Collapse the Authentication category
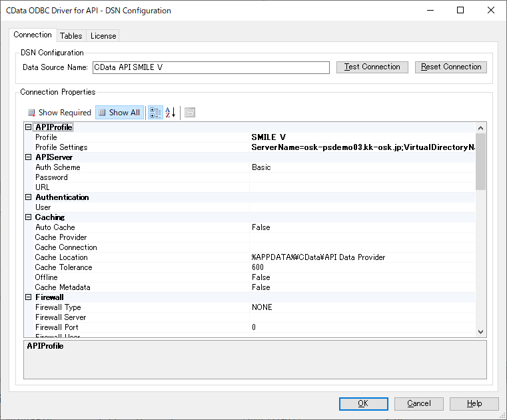507x420 pixels. [x=29, y=197]
